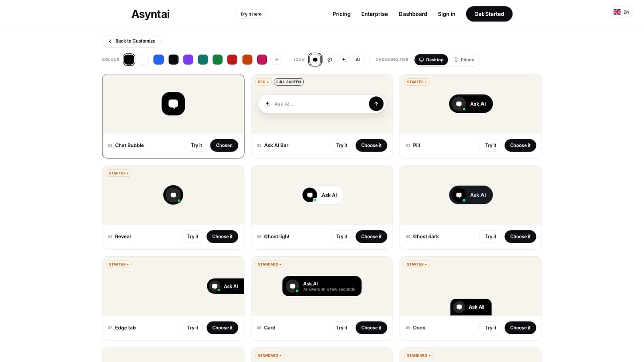Open the Pricing page
The height and width of the screenshot is (362, 644).
341,14
